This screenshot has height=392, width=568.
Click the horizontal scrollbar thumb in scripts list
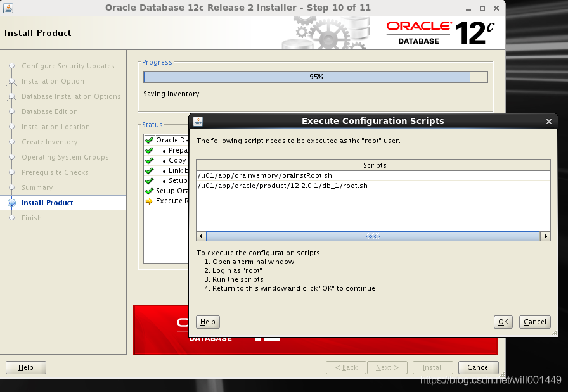point(373,236)
